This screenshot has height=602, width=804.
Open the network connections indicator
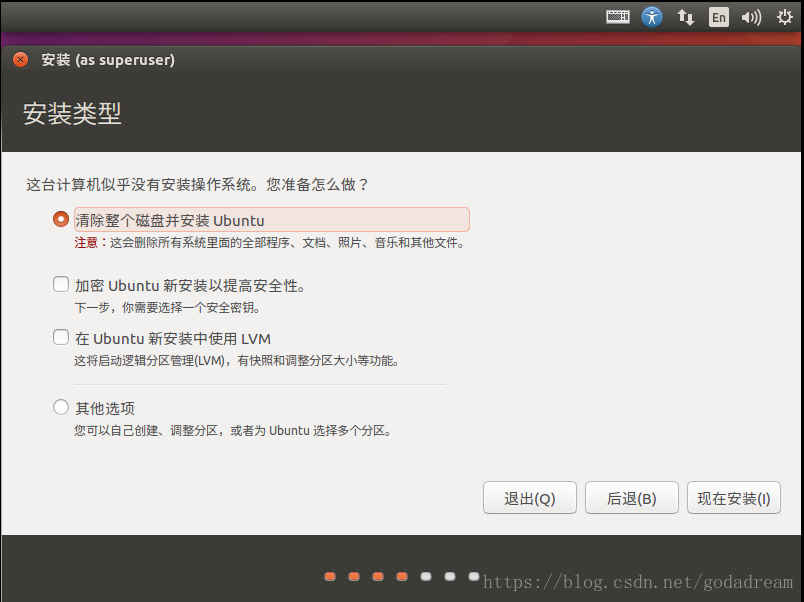686,17
